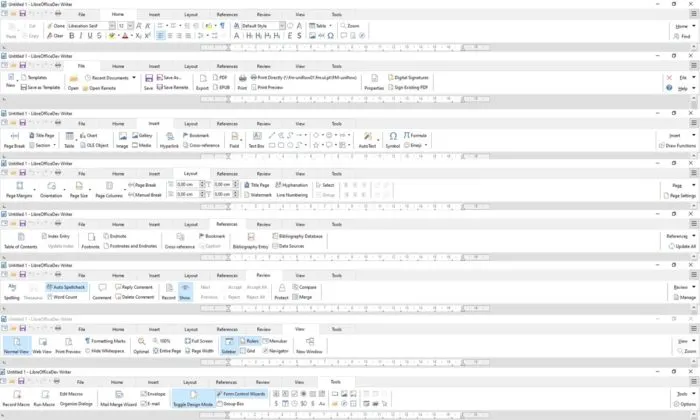The image size is (700, 420).
Task: Click Compare in the Review ribbon
Action: pos(304,287)
